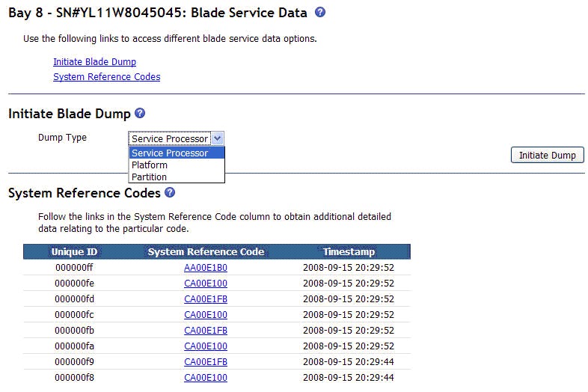Image resolution: width=588 pixels, height=392 pixels.
Task: Expand the Dump Type dropdown arrow
Action: tap(218, 138)
